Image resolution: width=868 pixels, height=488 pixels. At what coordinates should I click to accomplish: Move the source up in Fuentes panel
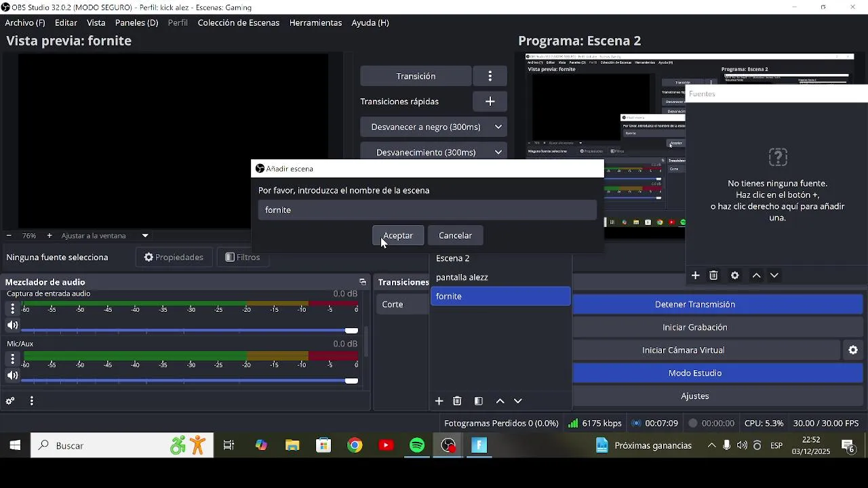click(x=756, y=275)
